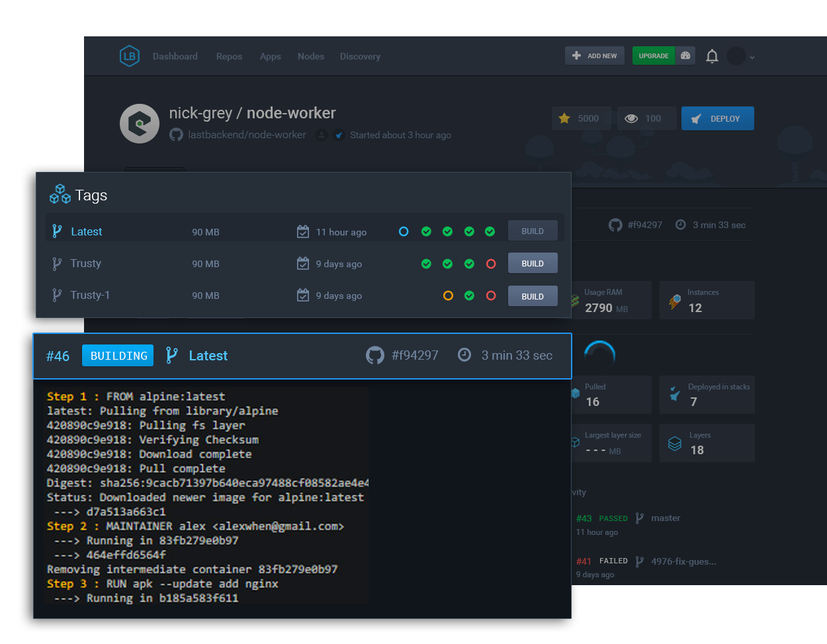
Task: Open the LB logo in the top bar
Action: 129,56
